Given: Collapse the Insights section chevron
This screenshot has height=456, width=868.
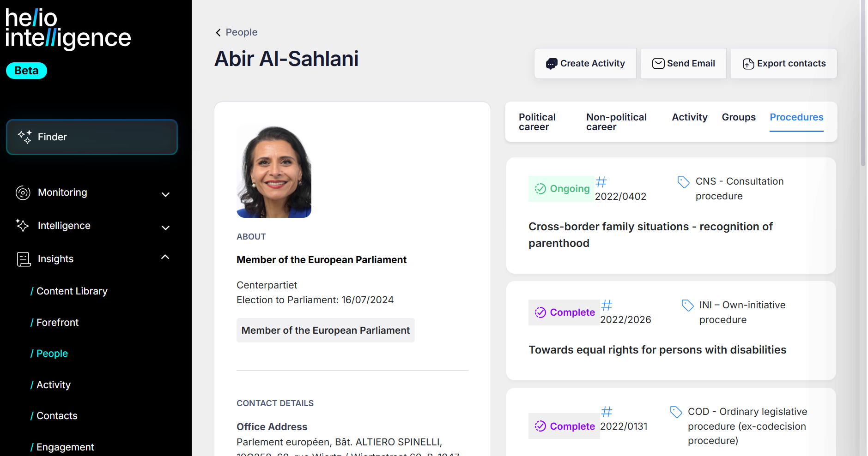Looking at the screenshot, I should tap(165, 257).
